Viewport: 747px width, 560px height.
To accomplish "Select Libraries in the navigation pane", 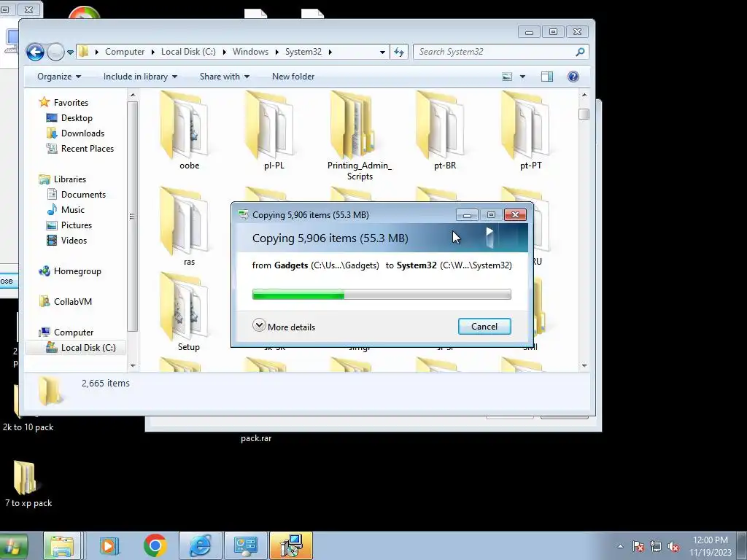I will click(69, 179).
